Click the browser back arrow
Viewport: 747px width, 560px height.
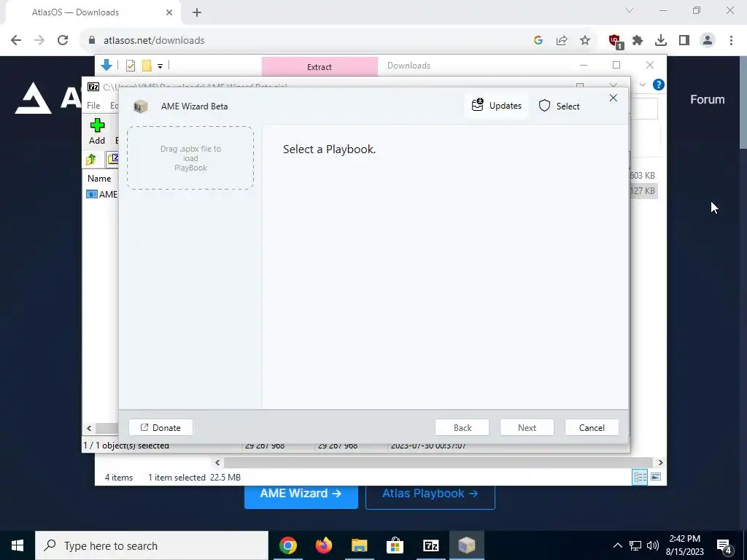tap(16, 41)
